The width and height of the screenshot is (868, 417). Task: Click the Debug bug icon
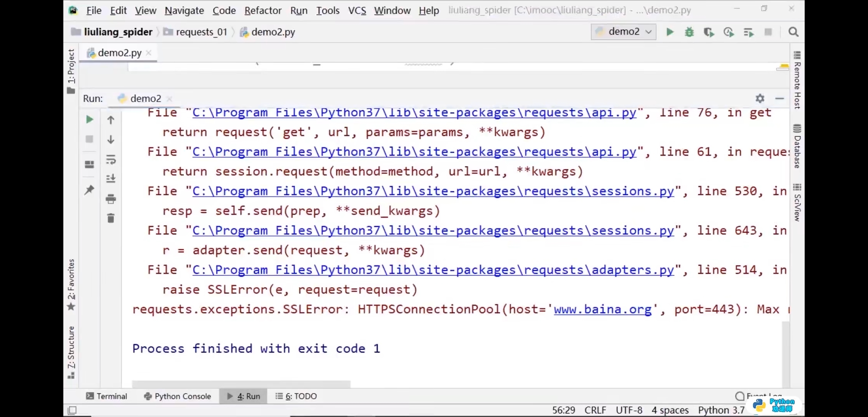(689, 32)
